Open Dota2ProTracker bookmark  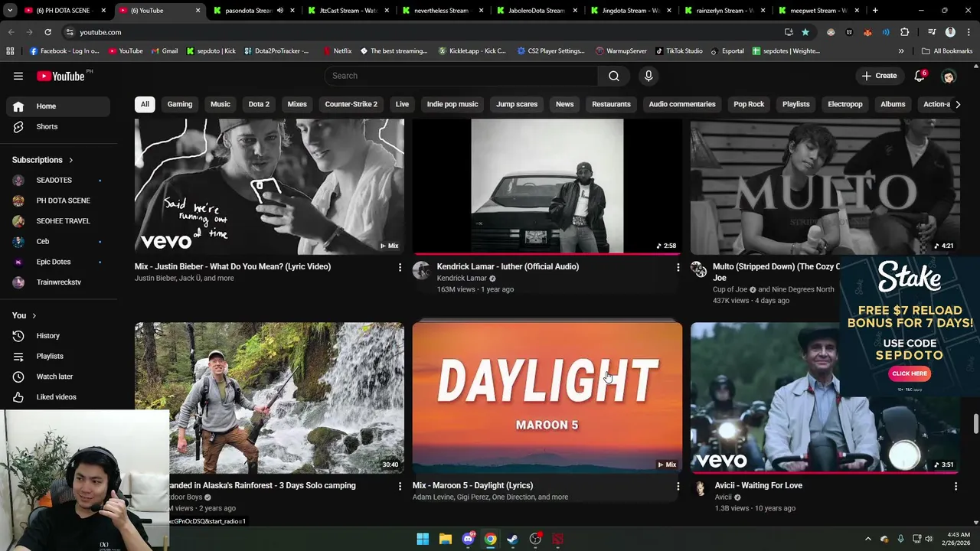point(276,51)
